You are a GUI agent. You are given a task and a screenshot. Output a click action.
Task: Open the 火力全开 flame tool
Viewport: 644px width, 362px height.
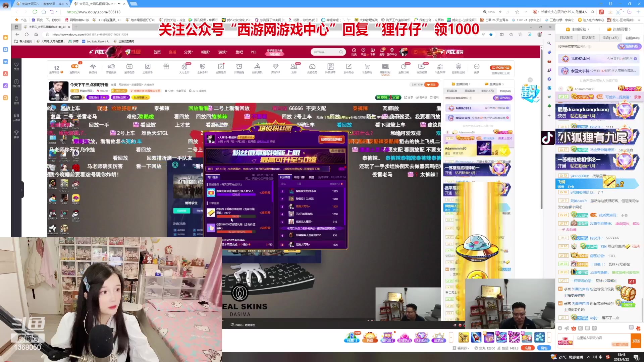184,68
